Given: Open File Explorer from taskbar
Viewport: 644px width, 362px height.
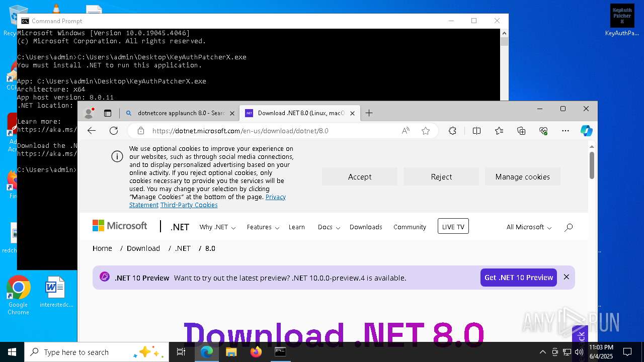Looking at the screenshot, I should coord(231,352).
